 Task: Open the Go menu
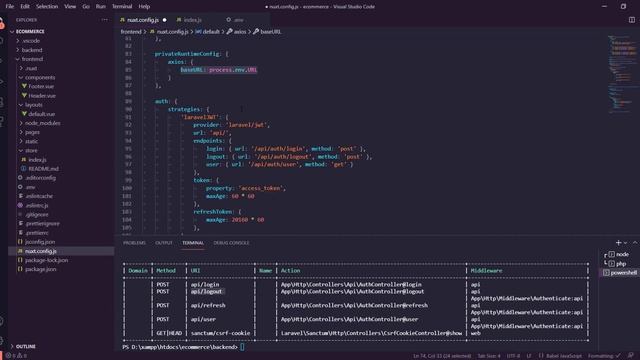coord(86,7)
